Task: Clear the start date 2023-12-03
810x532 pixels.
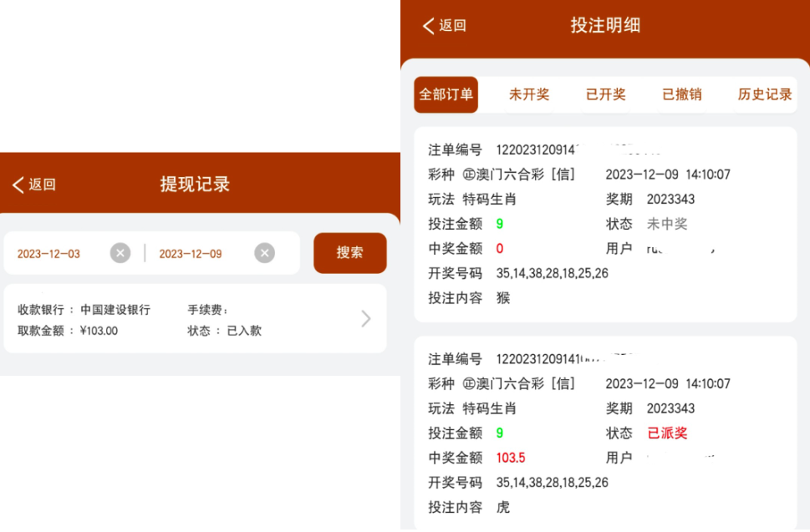Action: pyautogui.click(x=120, y=253)
